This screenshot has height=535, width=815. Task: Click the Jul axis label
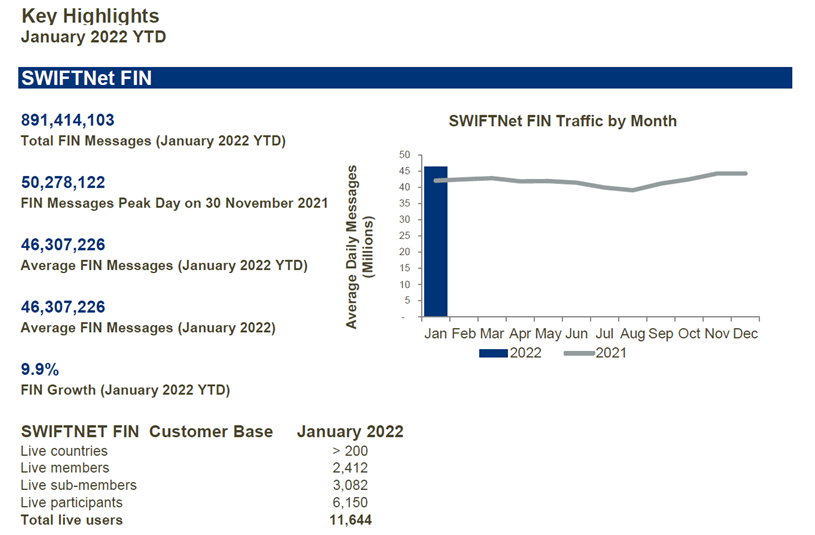(x=604, y=333)
